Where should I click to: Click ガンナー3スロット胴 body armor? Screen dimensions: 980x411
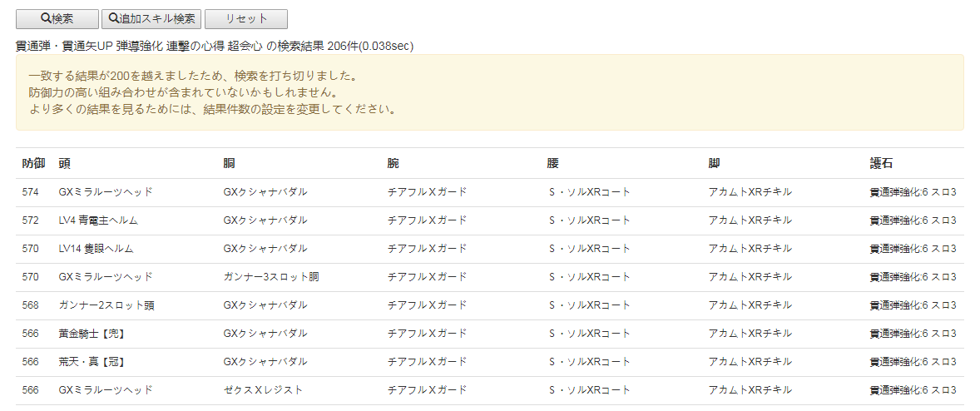click(271, 277)
